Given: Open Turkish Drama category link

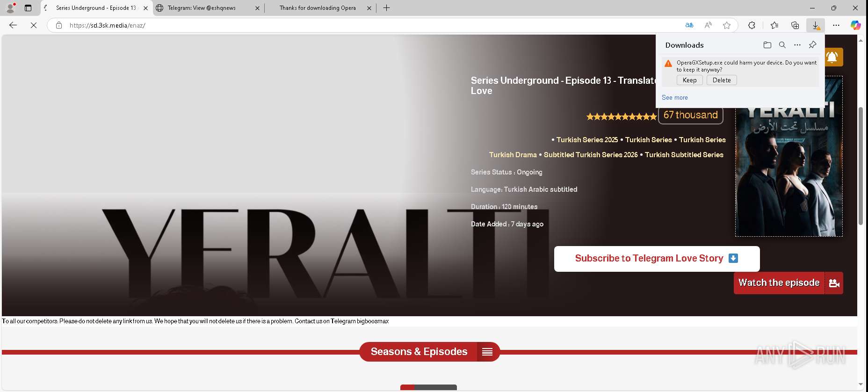Looking at the screenshot, I should (x=513, y=155).
